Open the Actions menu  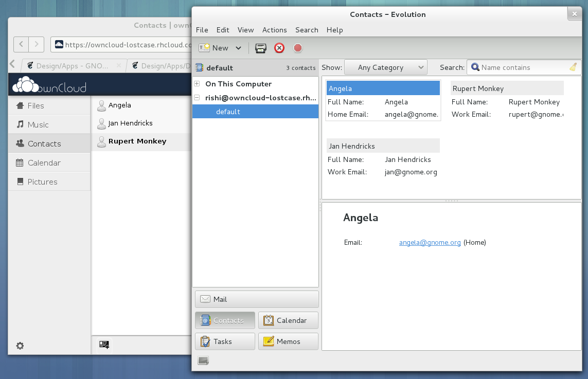pyautogui.click(x=275, y=30)
